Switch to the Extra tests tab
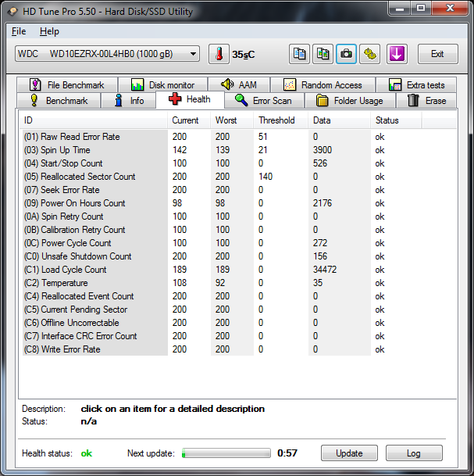 (x=416, y=84)
